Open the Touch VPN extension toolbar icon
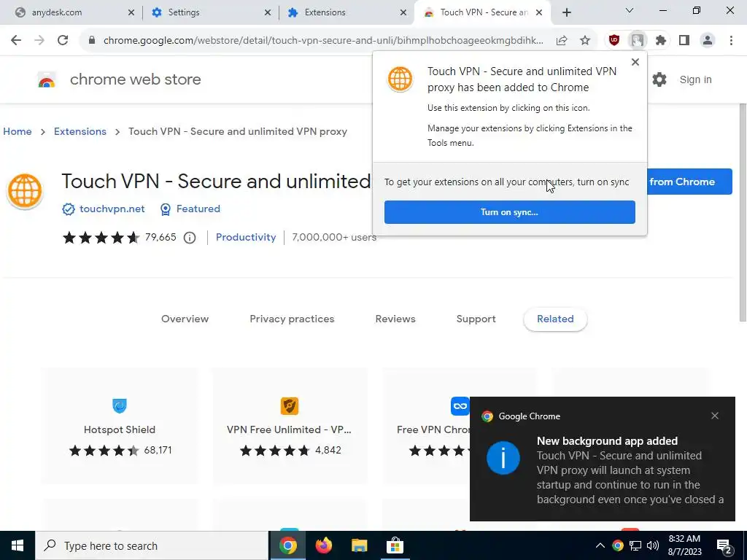The image size is (747, 560). point(638,41)
